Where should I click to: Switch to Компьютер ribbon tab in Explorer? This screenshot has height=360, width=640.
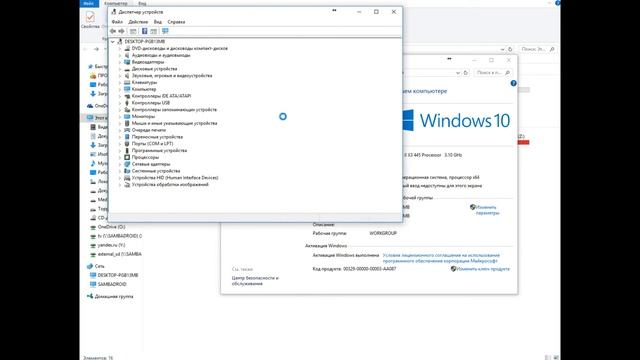(x=116, y=3)
